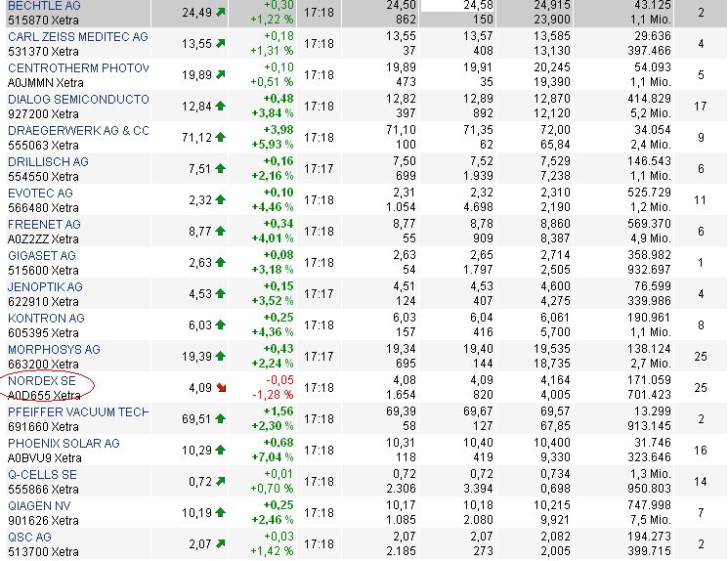Image resolution: width=728 pixels, height=561 pixels.
Task: Select QIAGEN volume 7,5 Mio.
Action: (651, 520)
